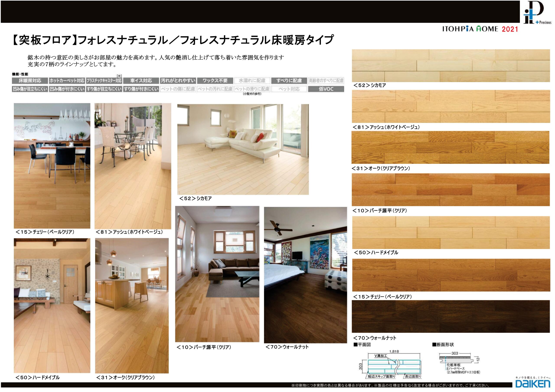Click the ホットカーペット対応 badge
This screenshot has width=555, height=392.
[67, 81]
